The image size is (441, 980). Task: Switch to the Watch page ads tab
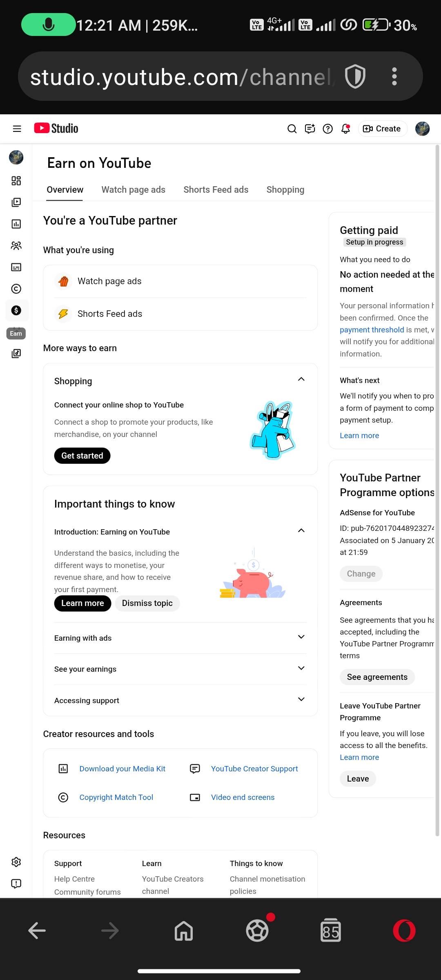pos(134,190)
